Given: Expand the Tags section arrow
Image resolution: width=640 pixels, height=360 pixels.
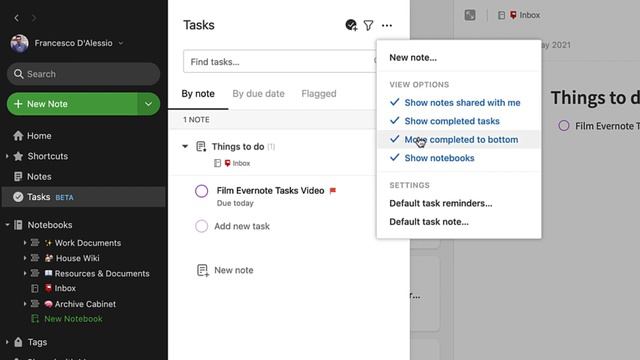Looking at the screenshot, I should (7, 342).
